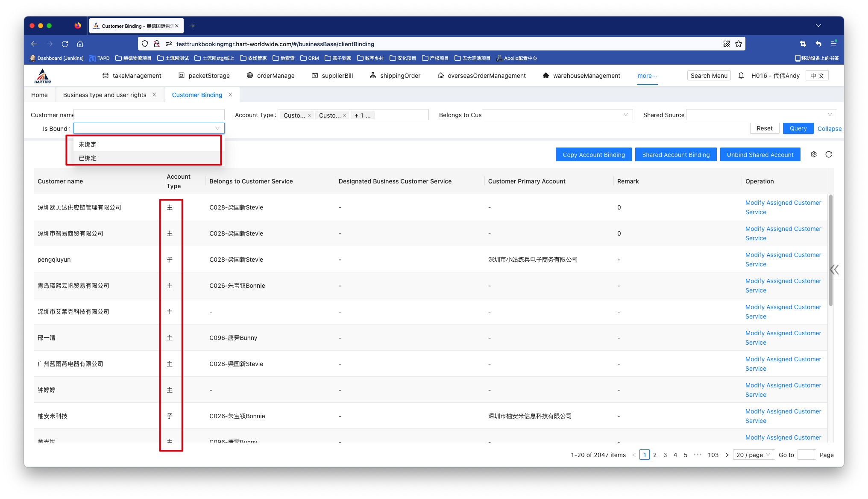The width and height of the screenshot is (868, 499).
Task: Bookmark page with star icon
Action: pos(739,44)
